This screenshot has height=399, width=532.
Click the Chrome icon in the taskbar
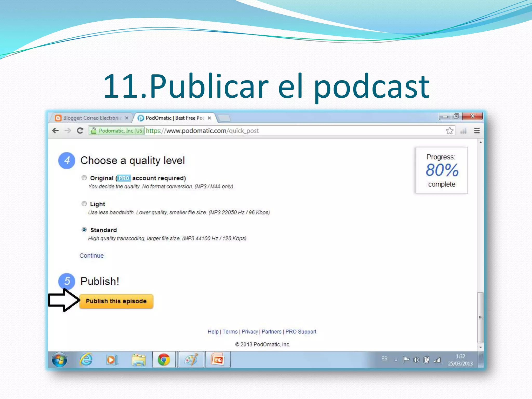[164, 360]
